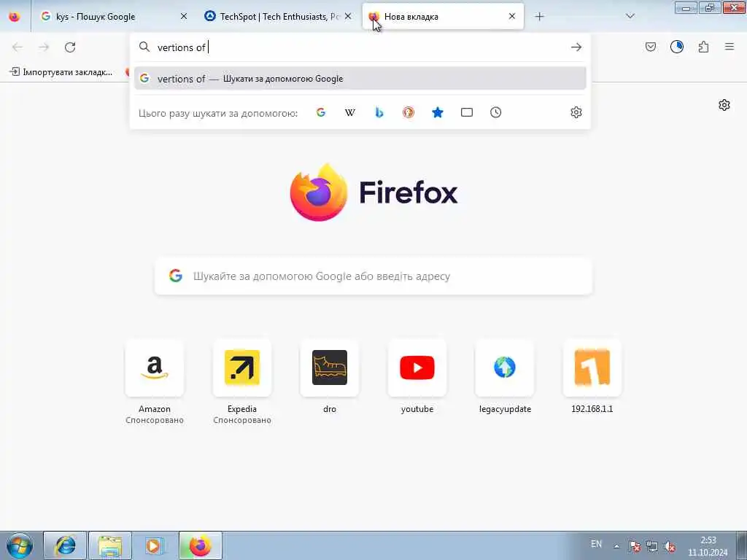Open the Firefox account icon
The width and height of the screenshot is (747, 560).
pos(676,47)
